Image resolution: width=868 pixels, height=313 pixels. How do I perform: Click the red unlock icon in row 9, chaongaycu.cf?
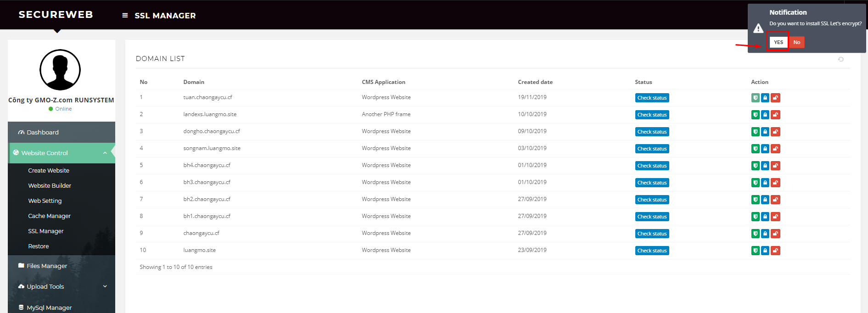tap(775, 234)
